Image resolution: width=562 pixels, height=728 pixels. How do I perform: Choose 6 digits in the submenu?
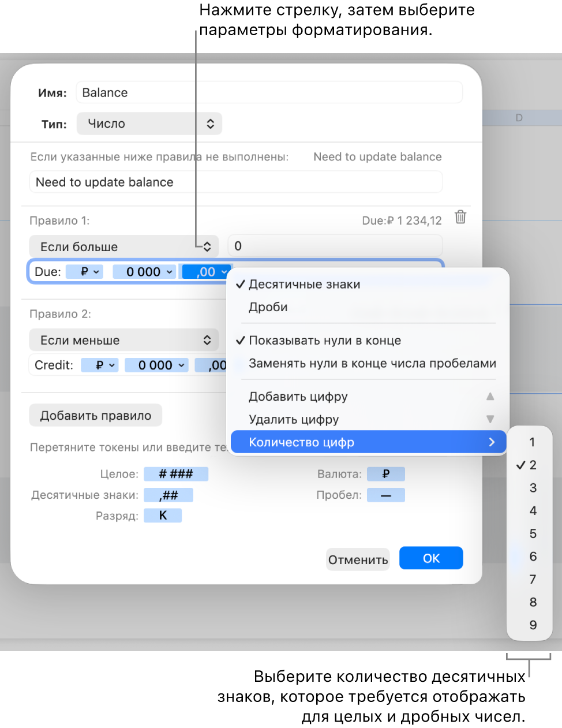click(x=533, y=557)
